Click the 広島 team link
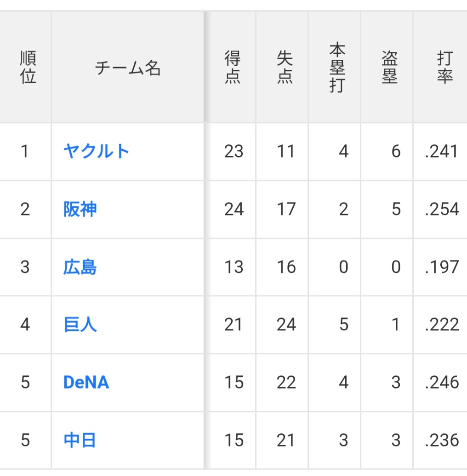 coord(80,267)
